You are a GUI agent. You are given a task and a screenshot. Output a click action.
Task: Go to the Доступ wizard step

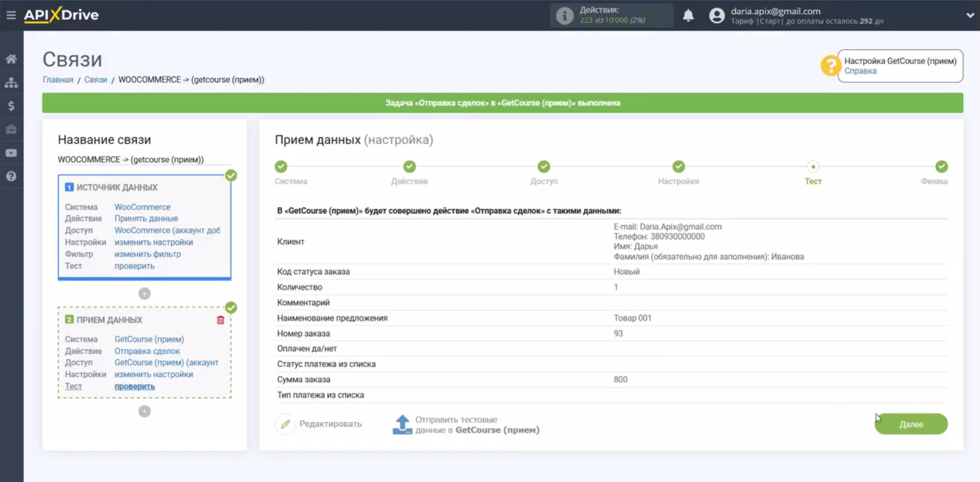544,167
